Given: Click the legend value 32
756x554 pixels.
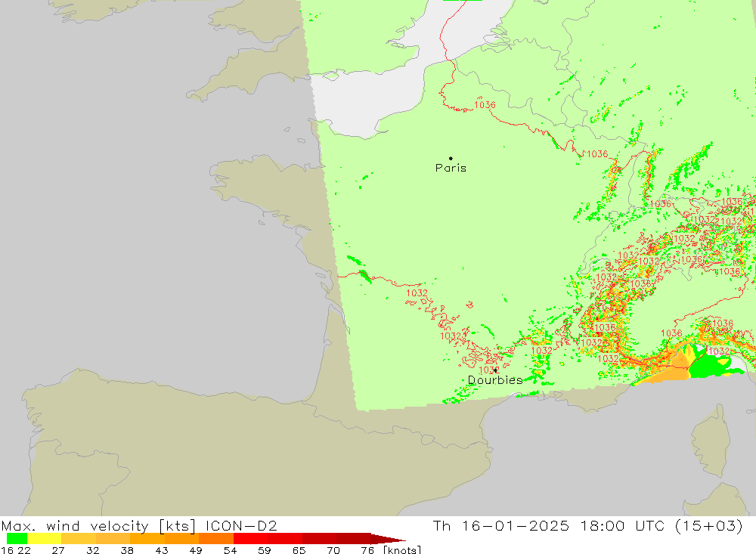Looking at the screenshot, I should point(92,550).
